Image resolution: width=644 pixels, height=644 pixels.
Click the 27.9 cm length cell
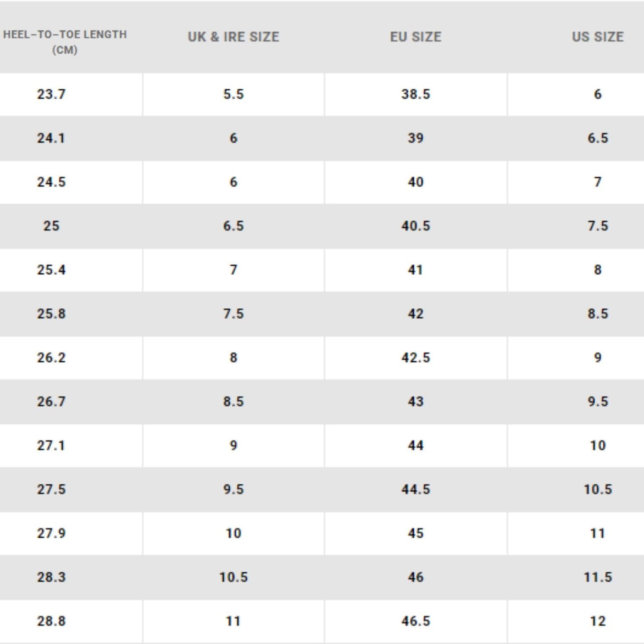[x=51, y=533]
